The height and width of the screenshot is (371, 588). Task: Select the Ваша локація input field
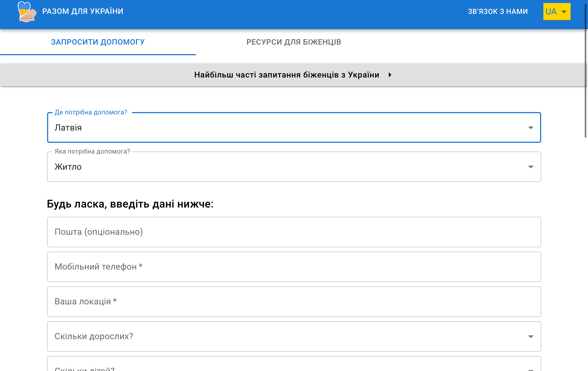pyautogui.click(x=294, y=302)
